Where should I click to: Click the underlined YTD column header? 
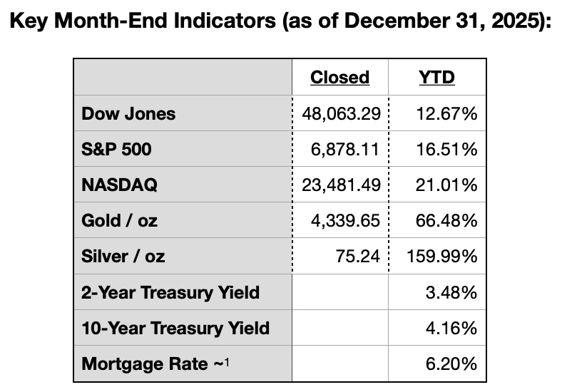pyautogui.click(x=436, y=78)
